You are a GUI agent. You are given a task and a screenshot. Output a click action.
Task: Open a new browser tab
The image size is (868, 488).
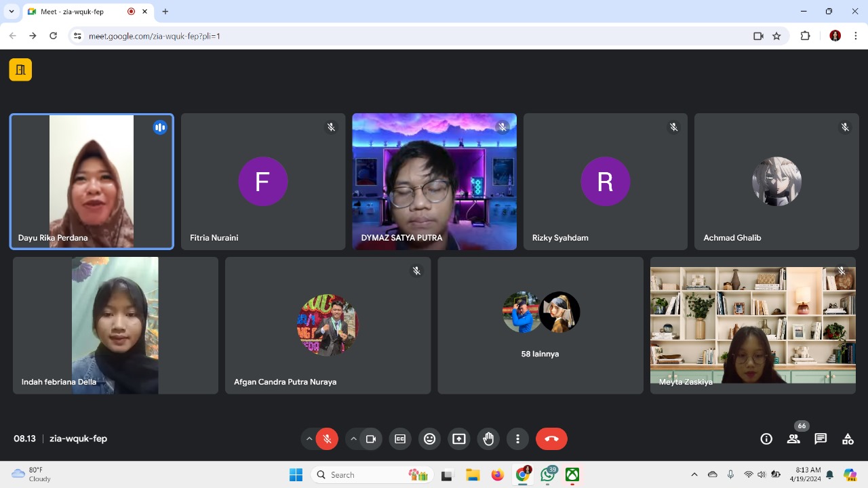click(165, 12)
